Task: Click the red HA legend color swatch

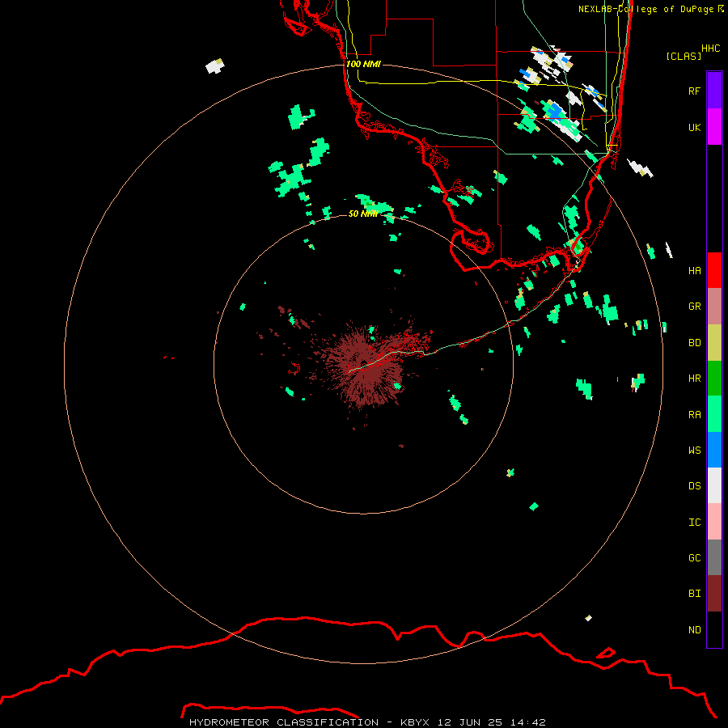Action: (x=714, y=270)
